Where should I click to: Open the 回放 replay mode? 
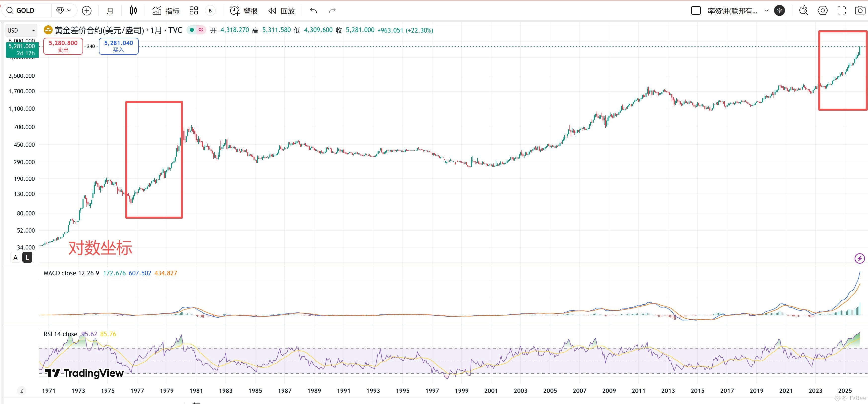tap(282, 11)
